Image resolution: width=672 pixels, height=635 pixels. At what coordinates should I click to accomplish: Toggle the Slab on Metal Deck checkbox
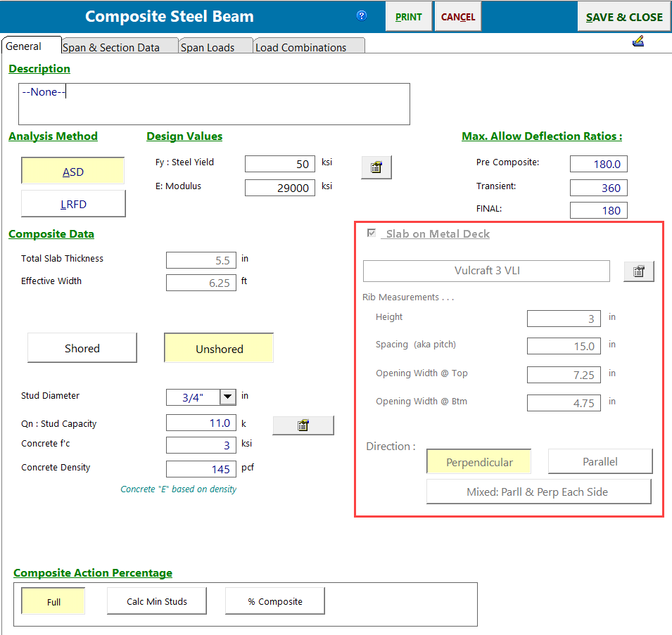point(372,233)
